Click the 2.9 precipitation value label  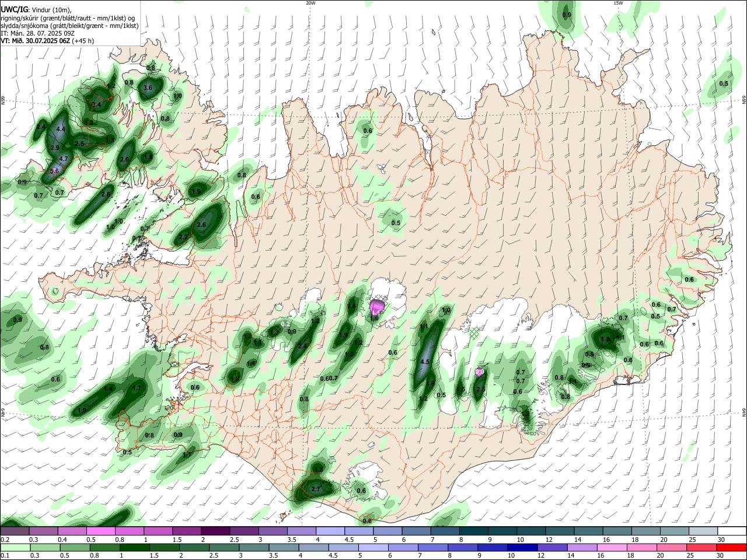pos(55,148)
